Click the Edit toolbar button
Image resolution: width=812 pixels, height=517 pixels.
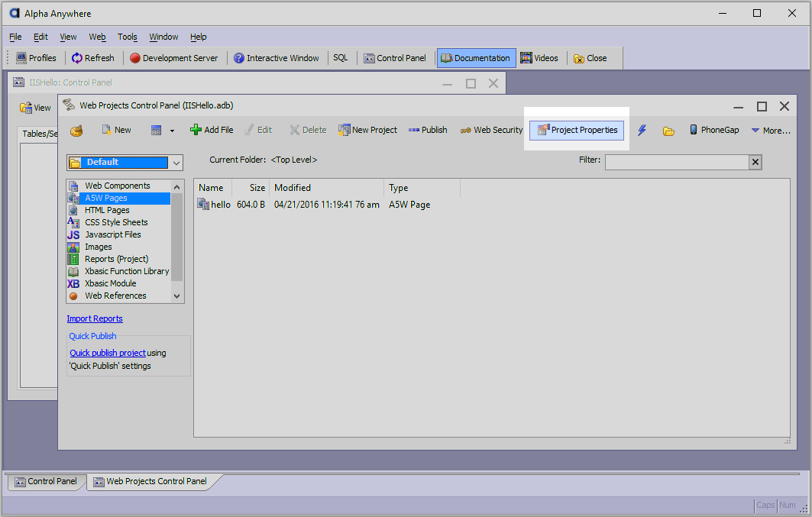(x=258, y=130)
